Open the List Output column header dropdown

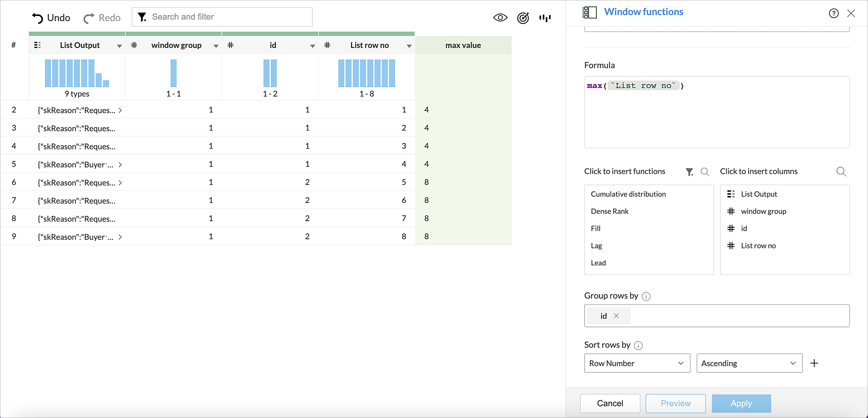point(119,45)
